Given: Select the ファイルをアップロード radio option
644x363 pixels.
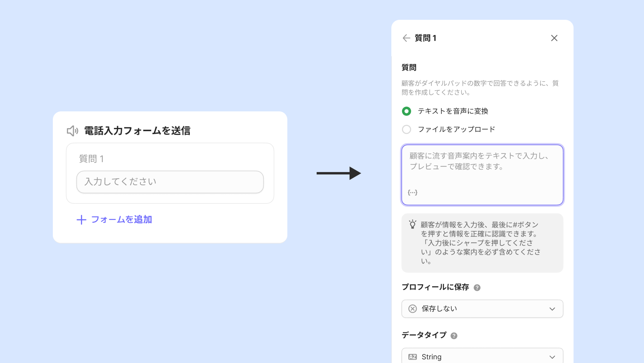Looking at the screenshot, I should [x=407, y=130].
